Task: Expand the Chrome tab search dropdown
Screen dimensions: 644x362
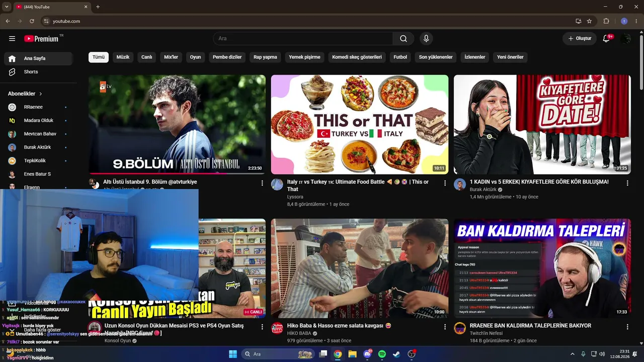Action: click(x=7, y=7)
